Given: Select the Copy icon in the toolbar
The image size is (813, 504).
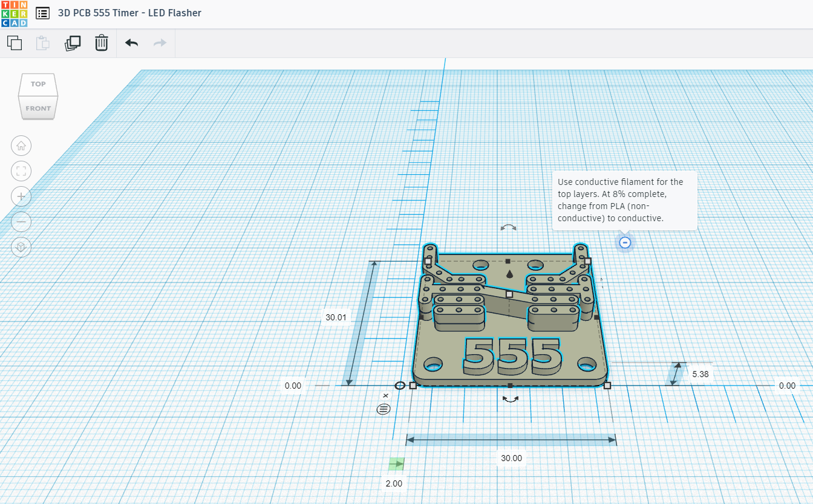Looking at the screenshot, I should (x=14, y=43).
